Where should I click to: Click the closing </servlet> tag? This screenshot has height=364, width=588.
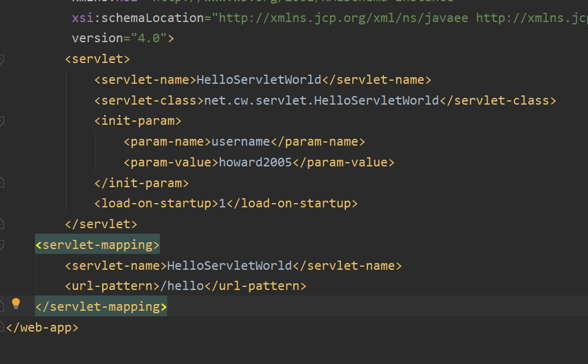click(101, 224)
